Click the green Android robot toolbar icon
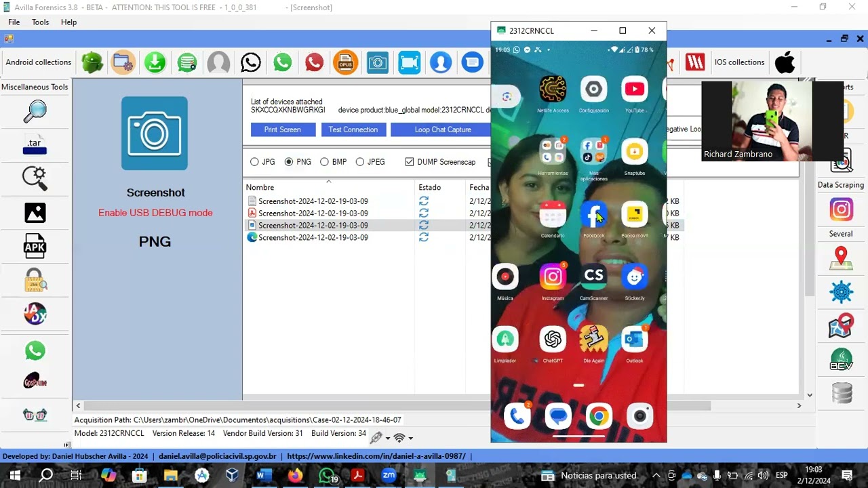 tap(92, 62)
